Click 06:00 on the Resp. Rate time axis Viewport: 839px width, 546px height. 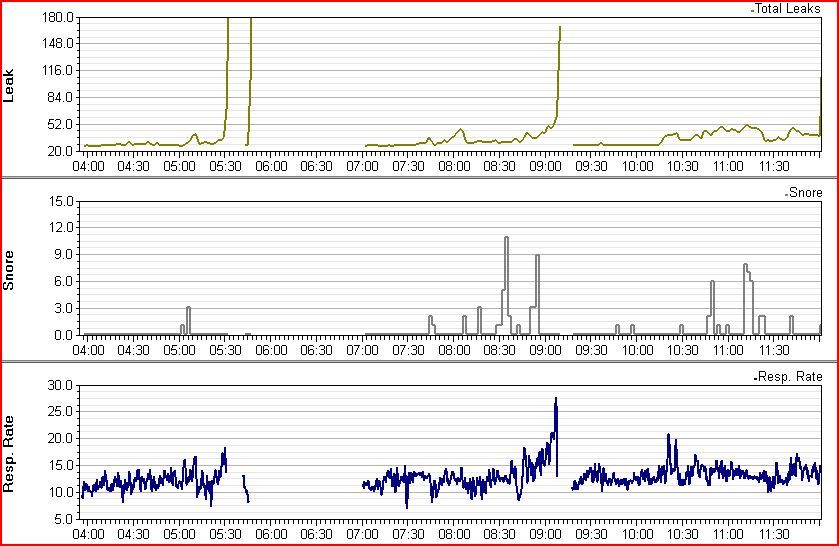271,534
